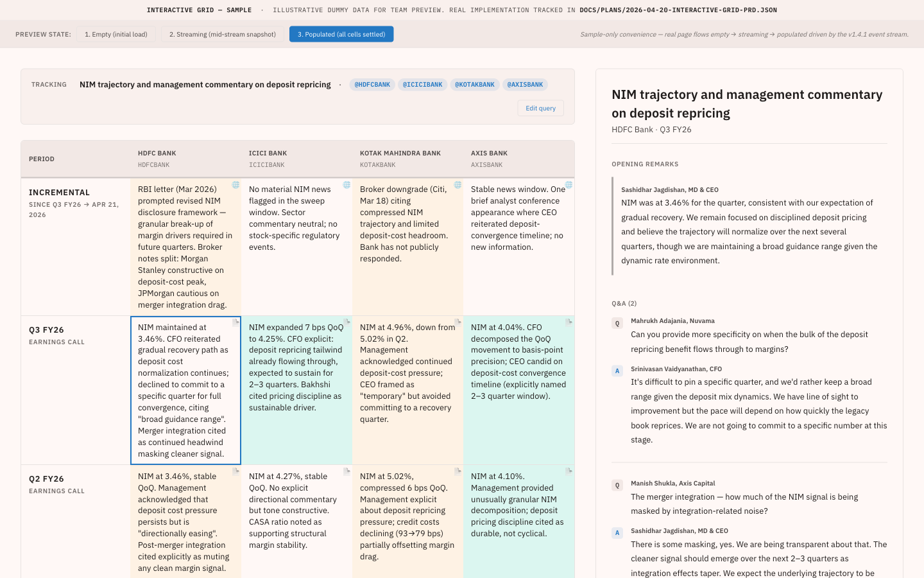Select the 'NIM at 4.27%, stable QoQ' ICICI cell

296,521
